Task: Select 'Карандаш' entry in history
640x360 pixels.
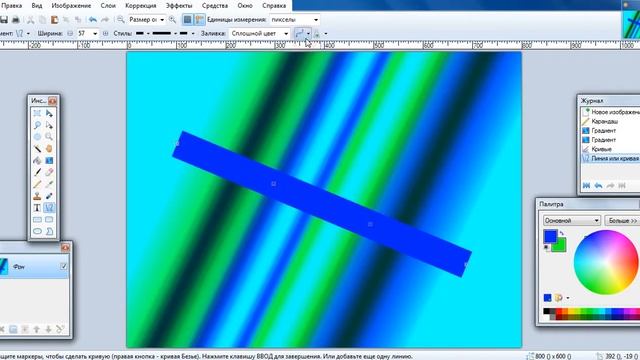Action: pos(604,121)
